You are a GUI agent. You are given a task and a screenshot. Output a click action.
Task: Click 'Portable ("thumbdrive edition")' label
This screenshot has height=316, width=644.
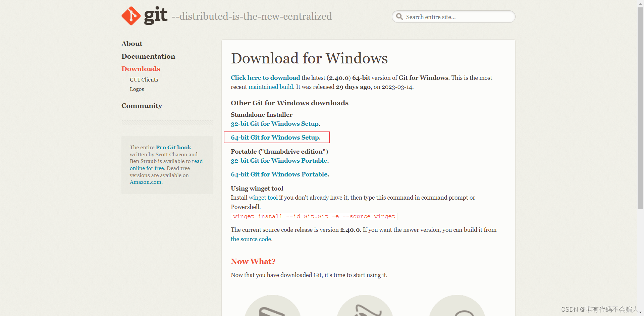(x=279, y=152)
